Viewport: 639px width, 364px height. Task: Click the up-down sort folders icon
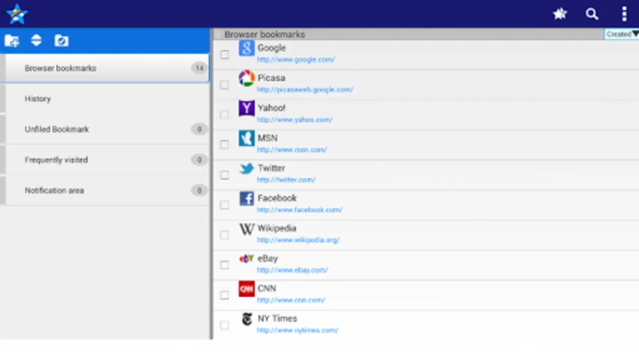point(36,40)
